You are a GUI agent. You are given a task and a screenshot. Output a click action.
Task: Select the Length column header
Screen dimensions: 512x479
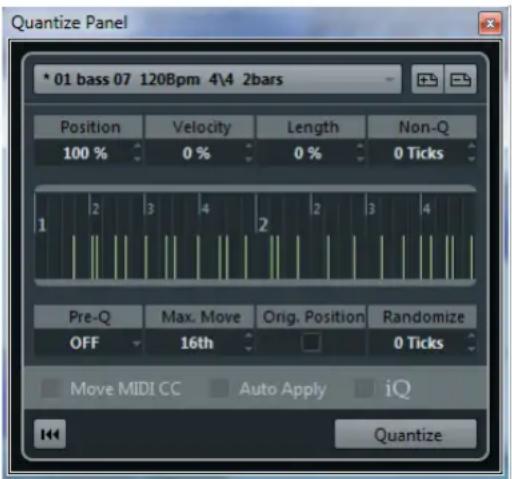[x=311, y=127]
